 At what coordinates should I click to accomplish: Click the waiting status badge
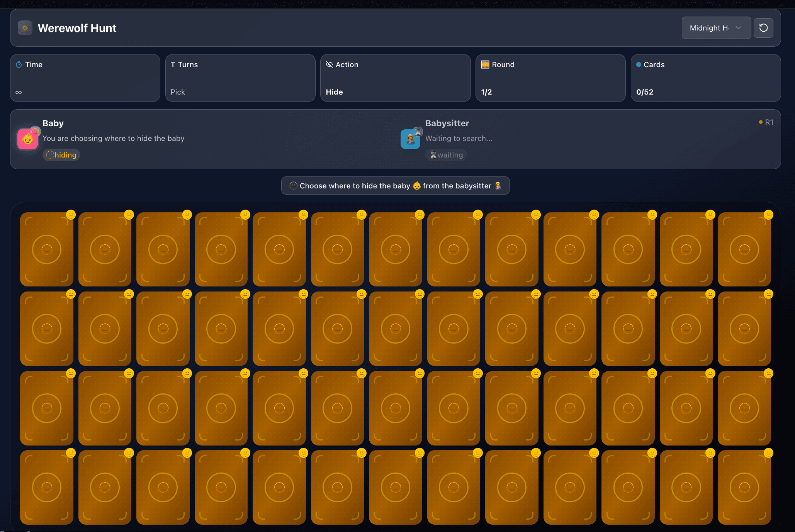[x=446, y=155]
